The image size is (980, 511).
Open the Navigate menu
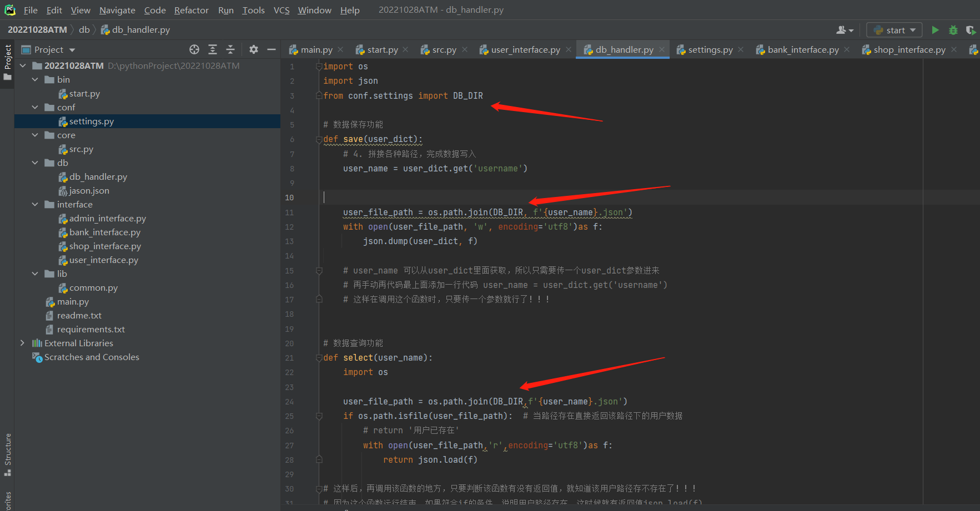coord(117,10)
